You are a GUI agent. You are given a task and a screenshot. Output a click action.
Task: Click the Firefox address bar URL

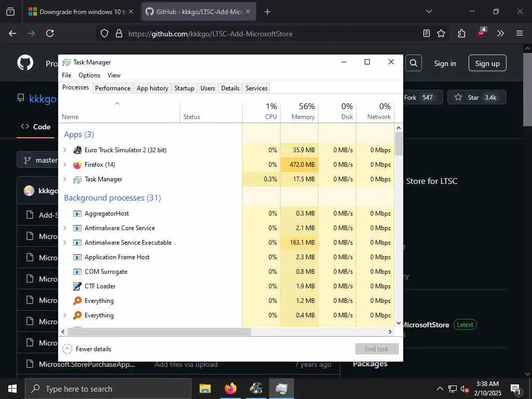coord(210,34)
